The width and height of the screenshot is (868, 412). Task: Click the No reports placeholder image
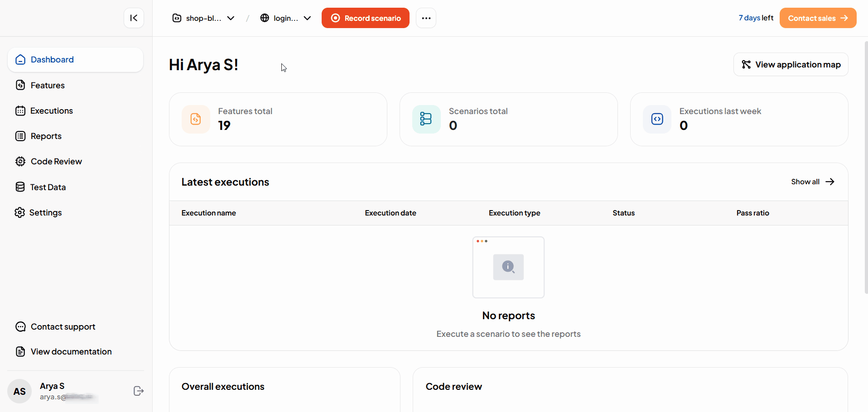tap(508, 267)
